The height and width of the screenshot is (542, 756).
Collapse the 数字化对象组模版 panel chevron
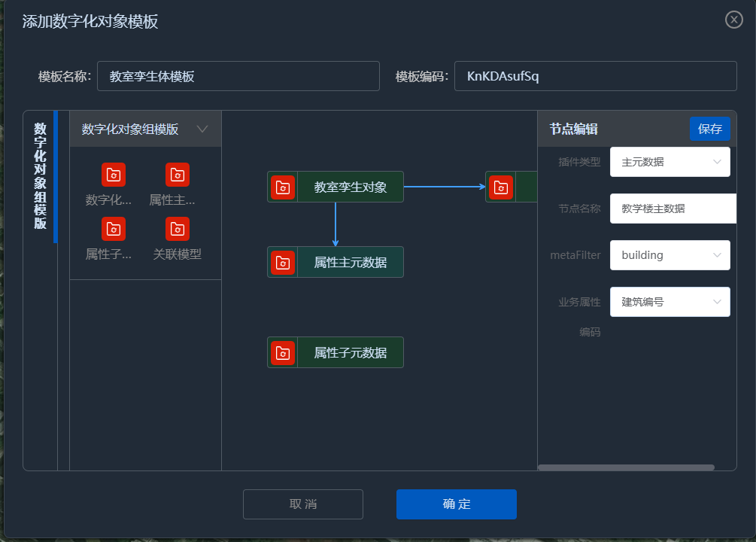point(202,129)
